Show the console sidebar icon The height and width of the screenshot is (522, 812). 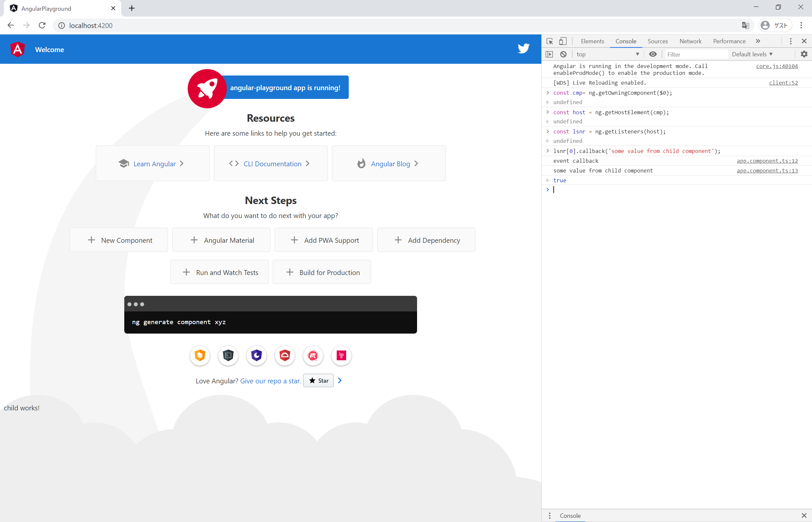[x=549, y=54]
